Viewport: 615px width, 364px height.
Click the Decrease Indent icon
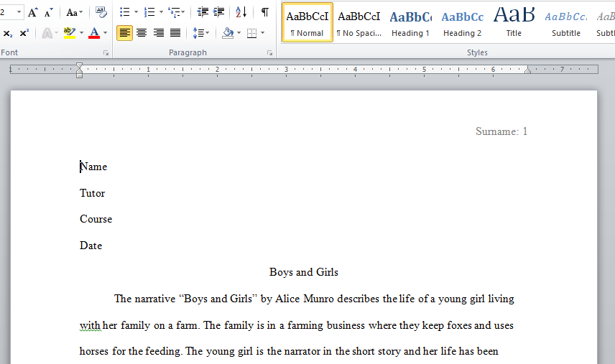[x=203, y=12]
